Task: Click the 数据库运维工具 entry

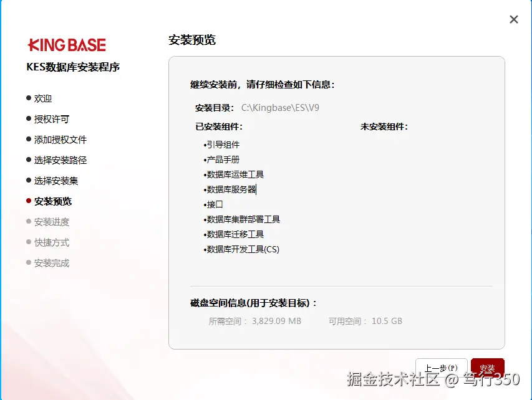Action: [234, 174]
